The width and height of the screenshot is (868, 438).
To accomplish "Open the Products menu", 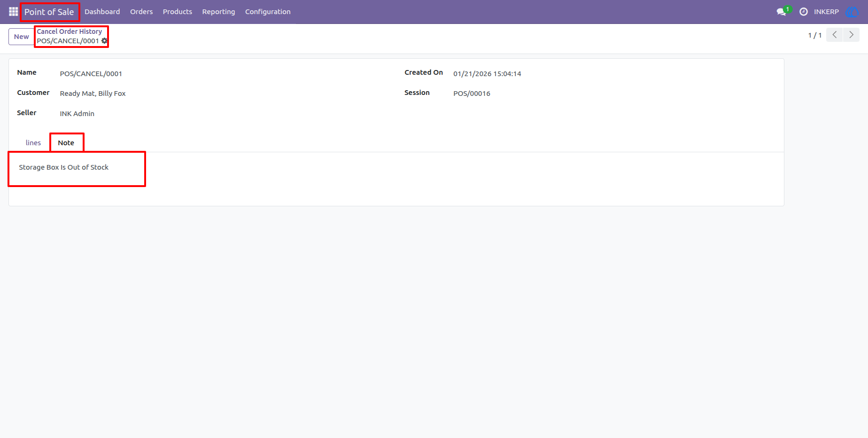I will (178, 12).
